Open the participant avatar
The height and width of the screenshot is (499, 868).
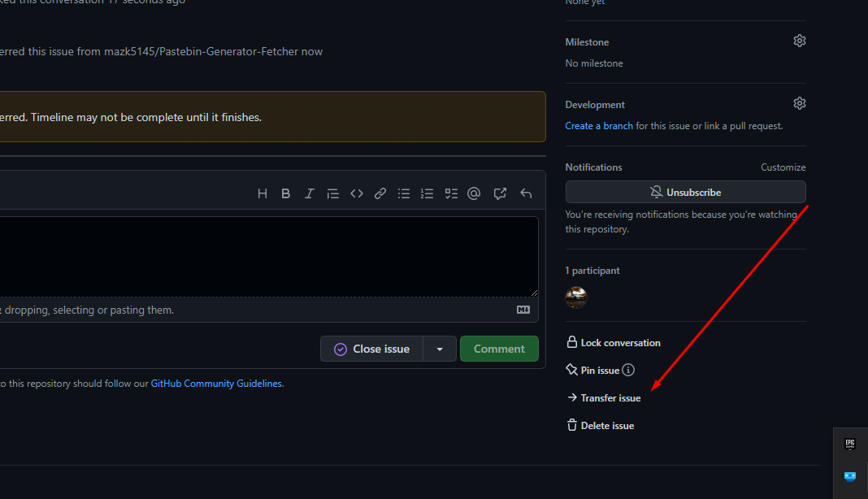(575, 297)
